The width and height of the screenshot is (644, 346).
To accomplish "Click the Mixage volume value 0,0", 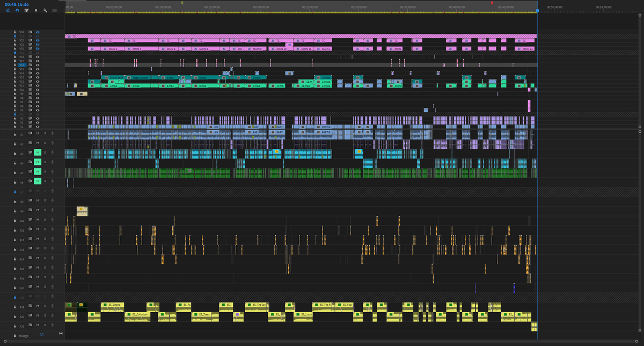I will click(41, 335).
